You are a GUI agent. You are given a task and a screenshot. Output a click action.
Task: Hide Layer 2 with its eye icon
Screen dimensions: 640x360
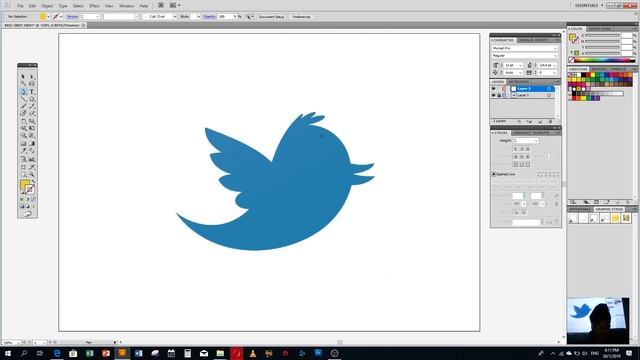click(x=493, y=89)
